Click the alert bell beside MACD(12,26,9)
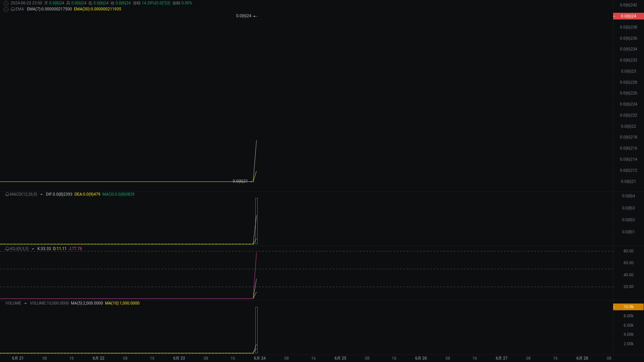Image resolution: width=644 pixels, height=362 pixels. [x=7, y=194]
